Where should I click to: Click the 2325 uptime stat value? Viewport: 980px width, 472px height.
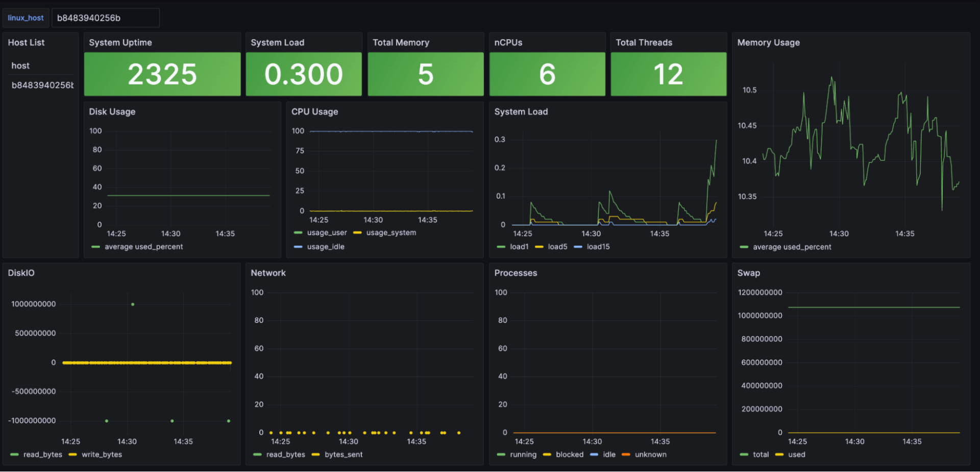tap(162, 74)
